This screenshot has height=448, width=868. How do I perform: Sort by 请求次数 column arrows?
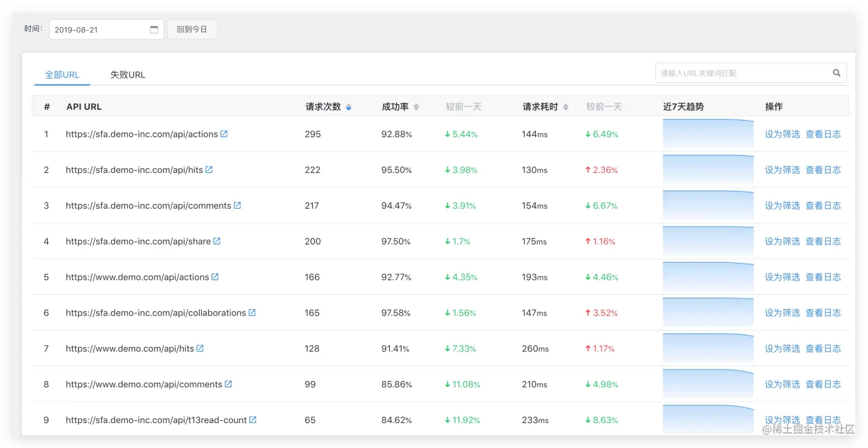pos(348,107)
